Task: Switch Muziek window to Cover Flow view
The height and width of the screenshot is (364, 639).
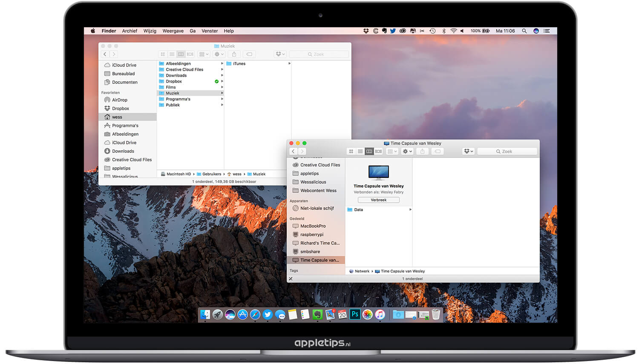Action: [x=190, y=54]
